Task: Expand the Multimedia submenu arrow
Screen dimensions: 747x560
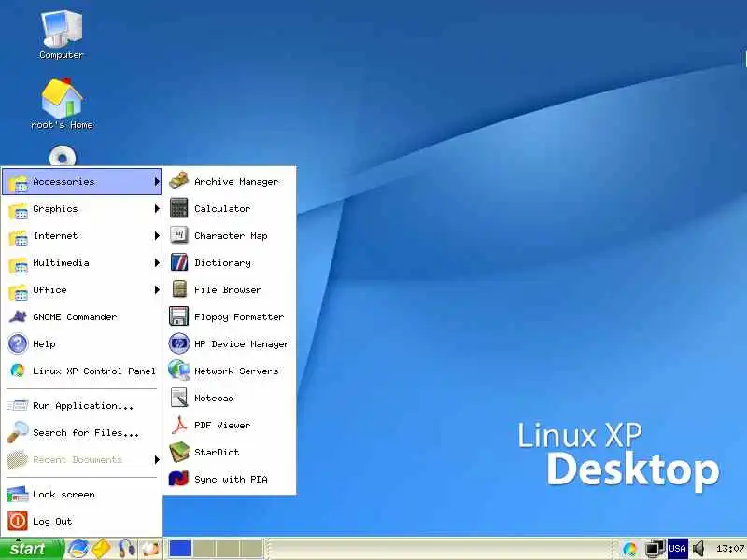Action: pos(157,263)
